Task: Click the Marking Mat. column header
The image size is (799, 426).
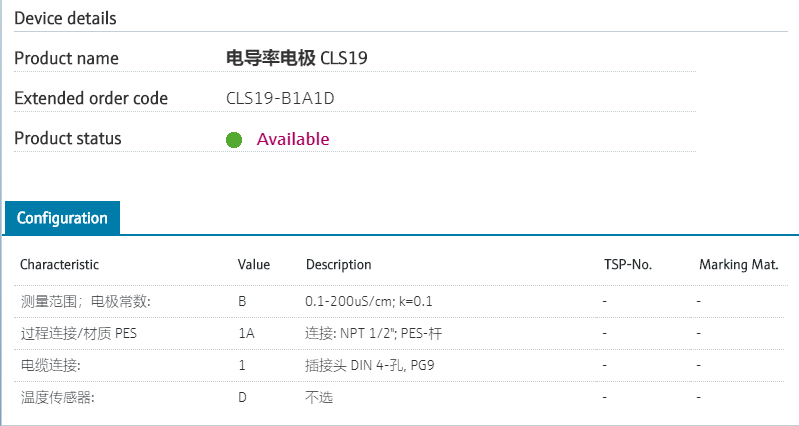Action: [x=738, y=265]
